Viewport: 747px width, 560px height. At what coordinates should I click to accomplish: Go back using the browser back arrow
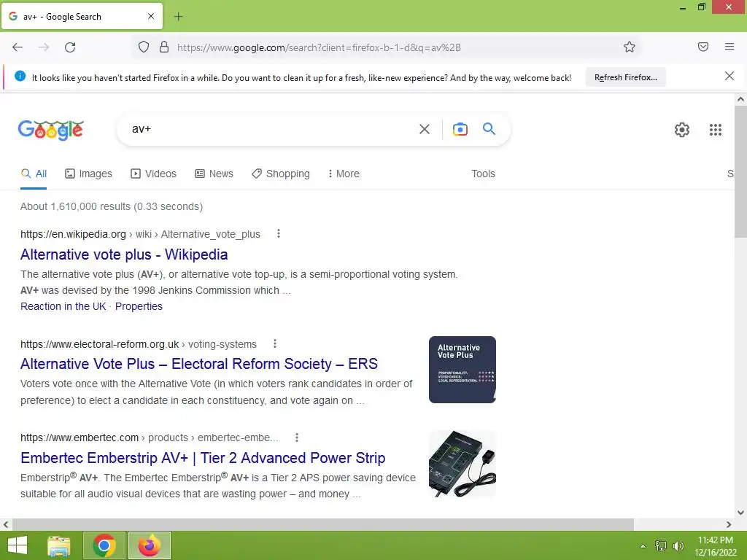click(x=18, y=47)
